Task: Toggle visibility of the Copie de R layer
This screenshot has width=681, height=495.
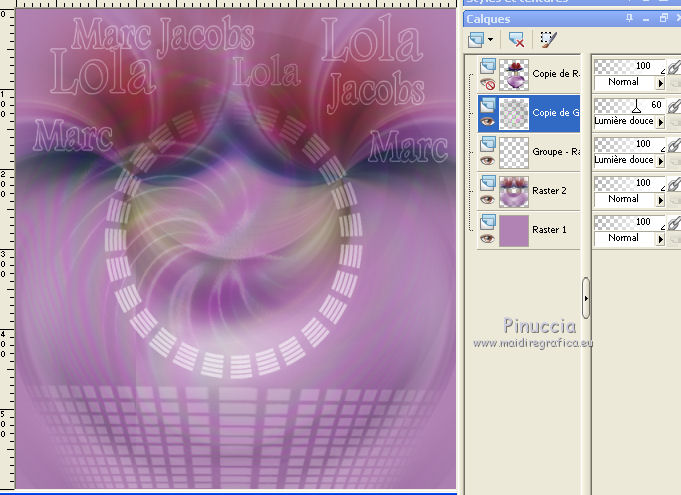Action: click(488, 83)
